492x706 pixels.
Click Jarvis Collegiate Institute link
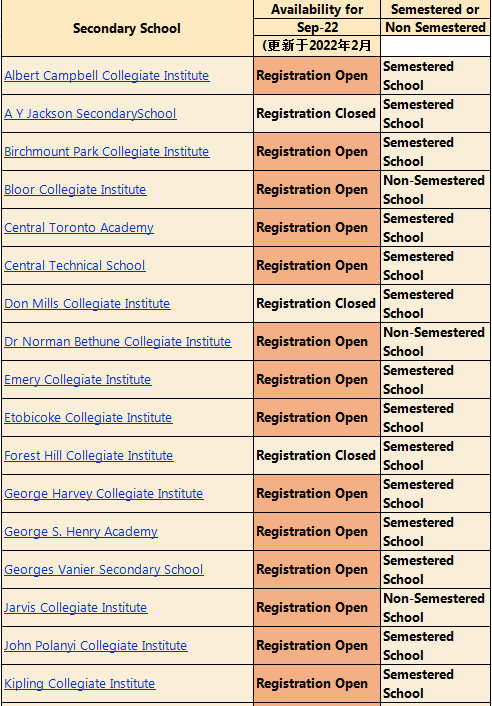(x=76, y=608)
